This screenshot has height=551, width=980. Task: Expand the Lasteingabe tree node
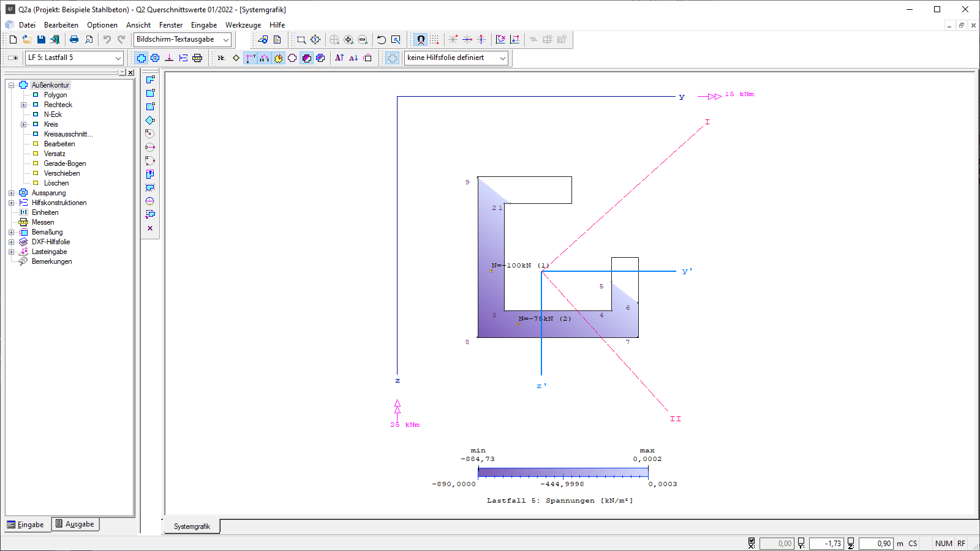coord(11,252)
